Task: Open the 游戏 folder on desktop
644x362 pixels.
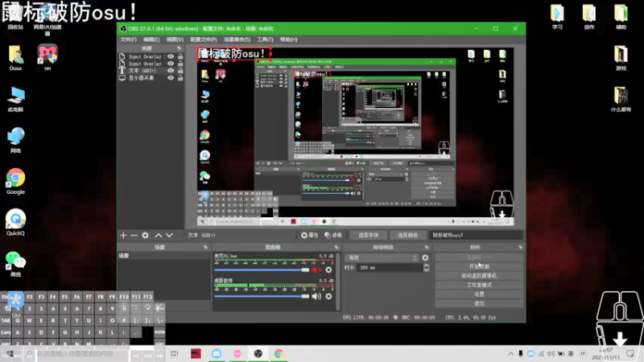Action: pyautogui.click(x=621, y=58)
